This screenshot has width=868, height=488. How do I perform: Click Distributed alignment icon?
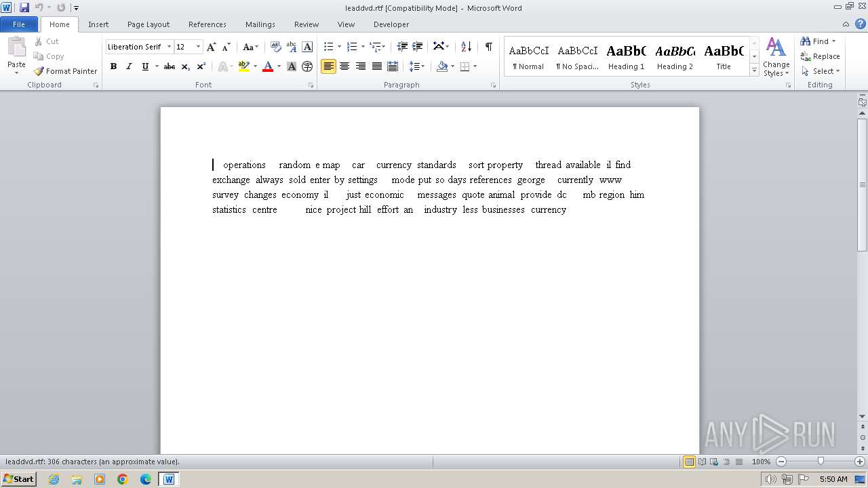[393, 66]
